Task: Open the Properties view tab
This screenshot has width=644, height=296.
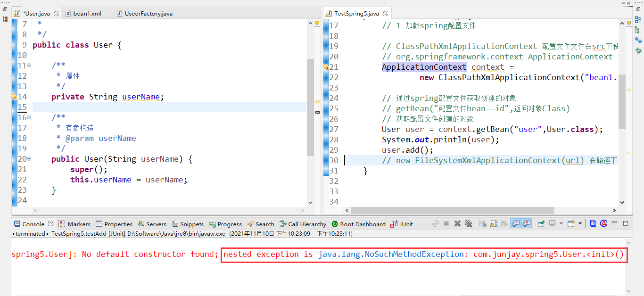Action: 114,224
